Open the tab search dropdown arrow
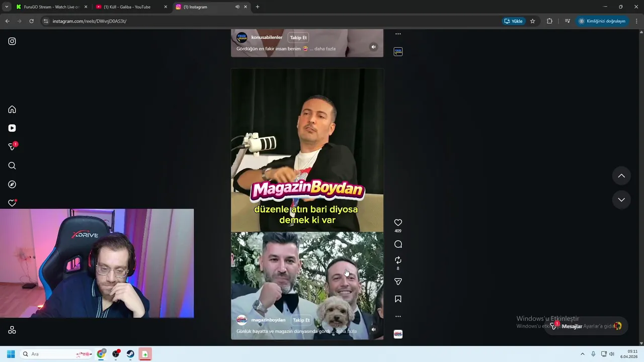Image resolution: width=644 pixels, height=362 pixels. [7, 7]
